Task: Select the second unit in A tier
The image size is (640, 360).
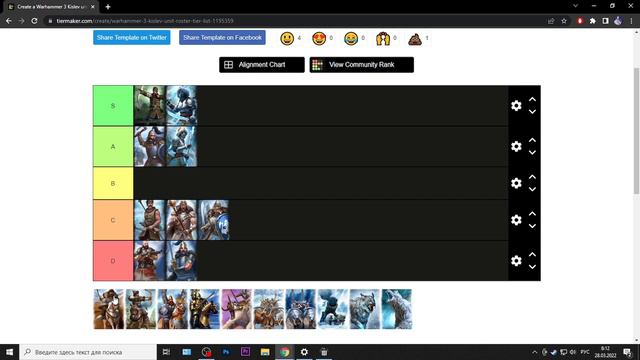Action: click(x=182, y=147)
